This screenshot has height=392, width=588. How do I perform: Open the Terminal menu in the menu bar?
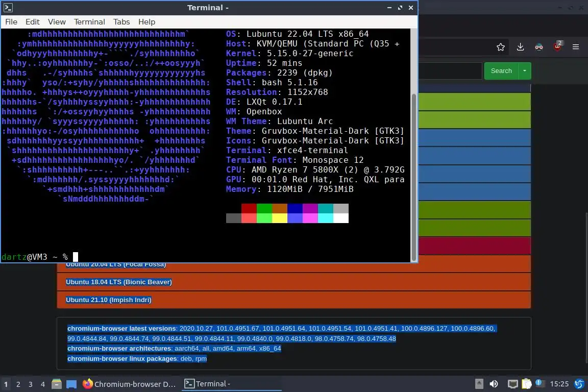click(89, 22)
